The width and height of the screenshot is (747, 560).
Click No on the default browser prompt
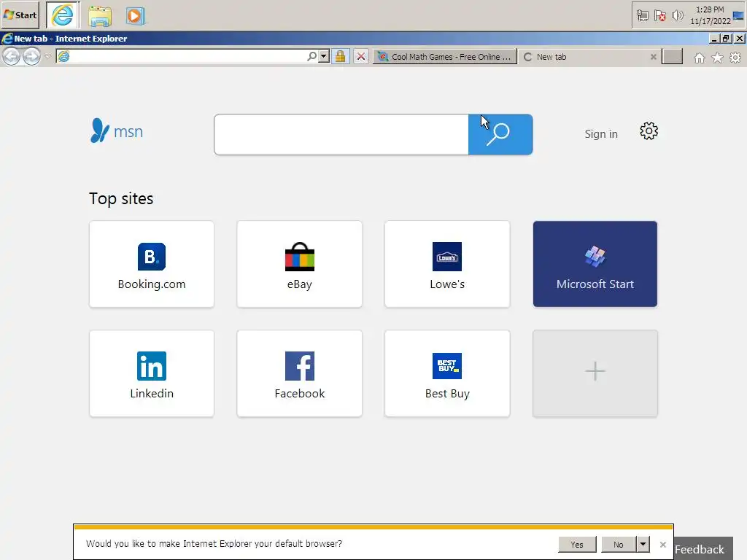coord(619,544)
